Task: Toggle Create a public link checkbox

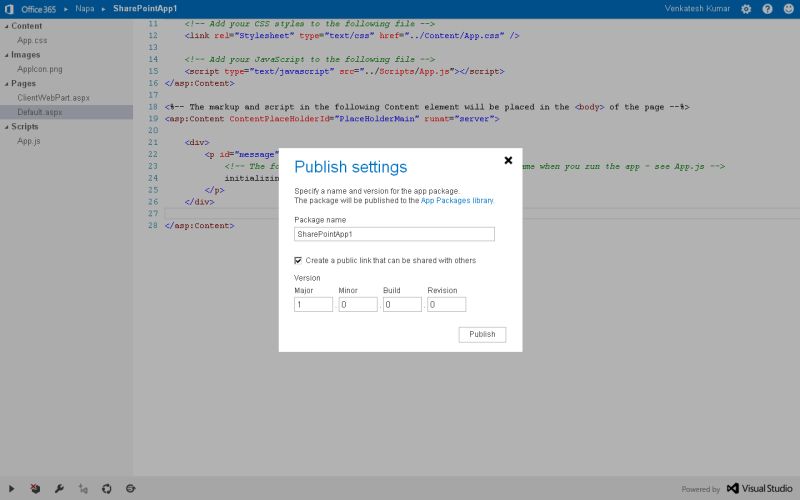Action: [298, 260]
